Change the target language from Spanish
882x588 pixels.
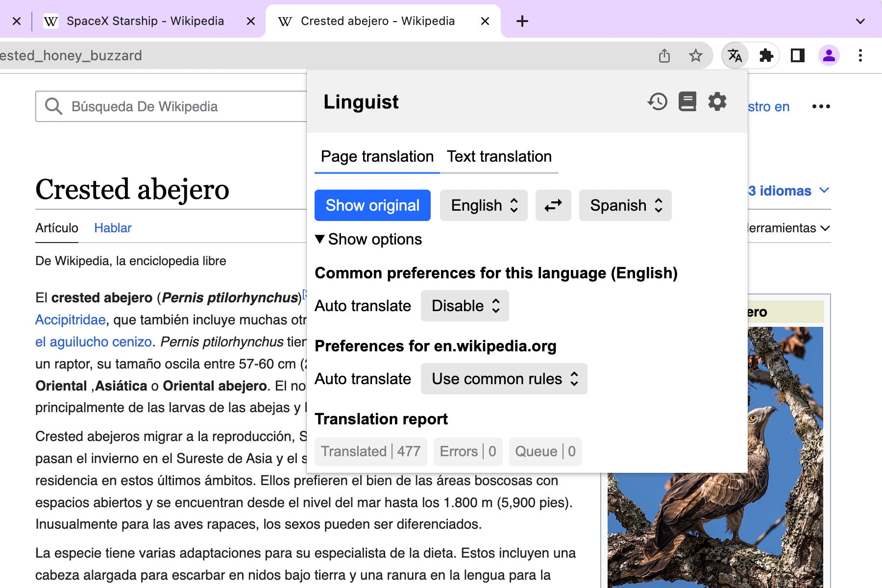click(625, 205)
